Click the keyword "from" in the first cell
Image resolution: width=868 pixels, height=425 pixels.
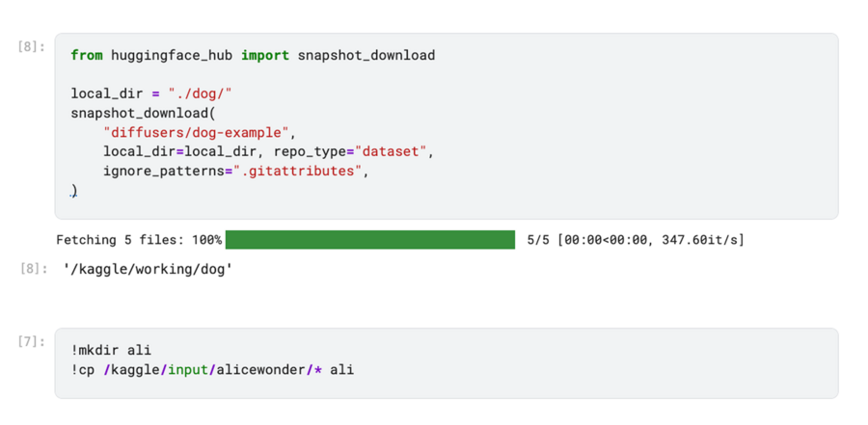86,55
